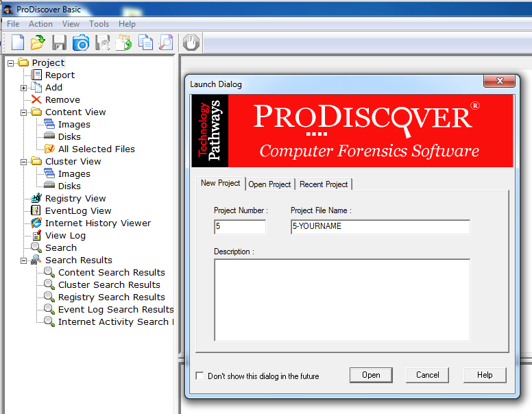
Task: Click the Add documents icon in tree
Action: (36, 87)
